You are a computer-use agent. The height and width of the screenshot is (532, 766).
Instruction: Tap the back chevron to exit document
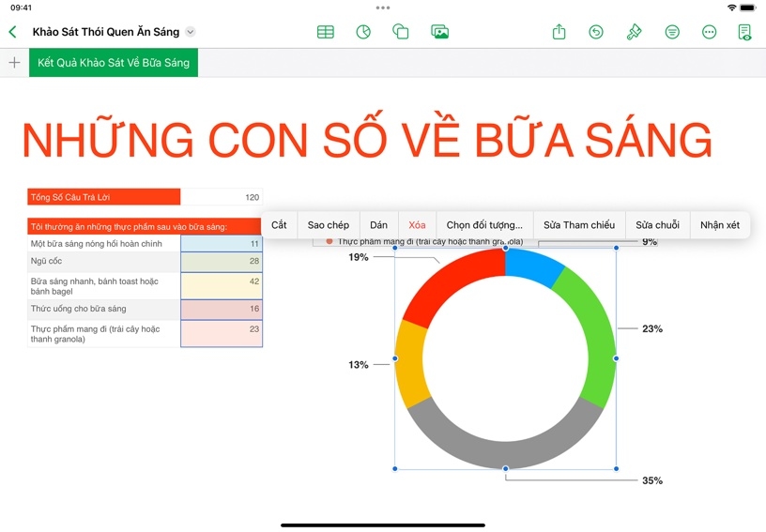13,32
